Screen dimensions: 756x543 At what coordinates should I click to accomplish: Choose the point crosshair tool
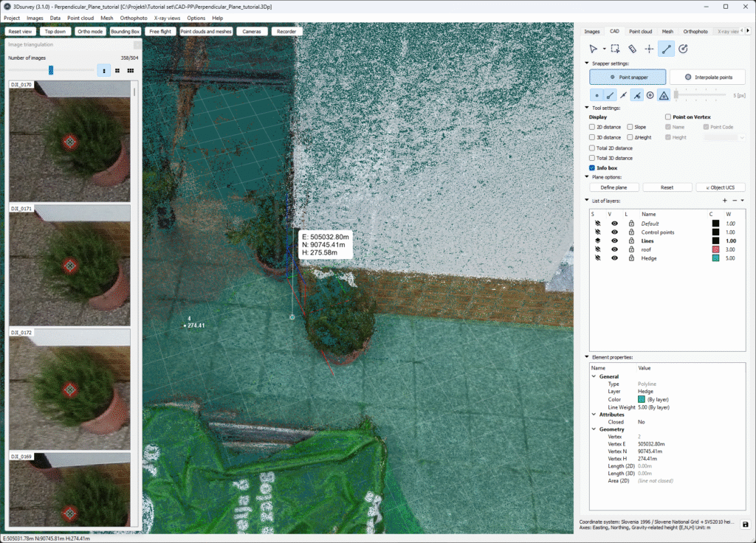click(x=650, y=49)
